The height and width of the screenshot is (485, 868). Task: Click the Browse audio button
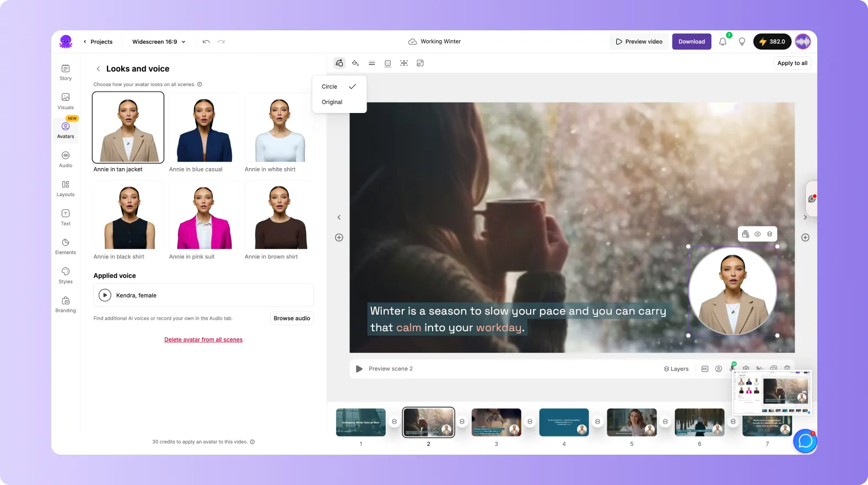pyautogui.click(x=292, y=319)
